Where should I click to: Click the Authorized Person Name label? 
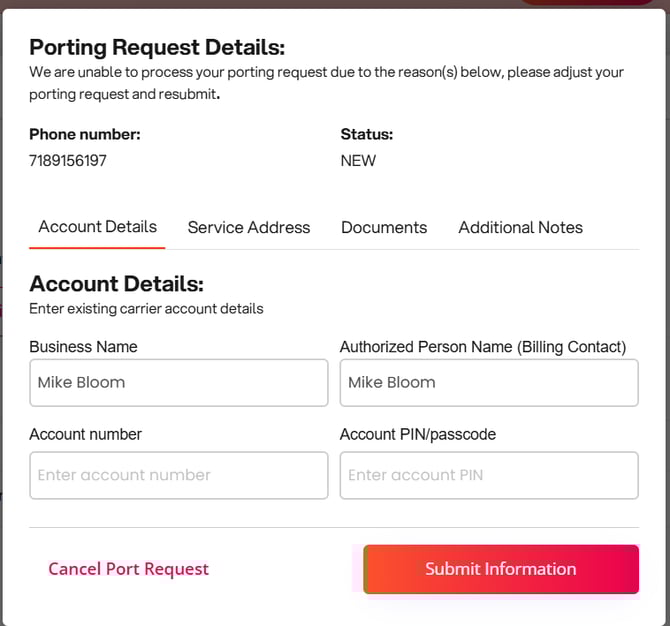tap(483, 347)
